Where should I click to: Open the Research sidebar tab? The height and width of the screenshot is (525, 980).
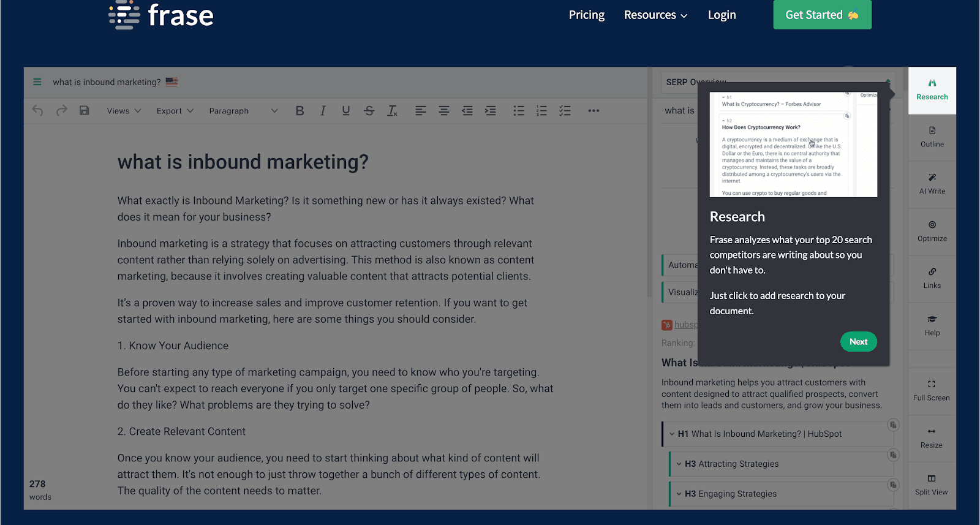pos(932,90)
